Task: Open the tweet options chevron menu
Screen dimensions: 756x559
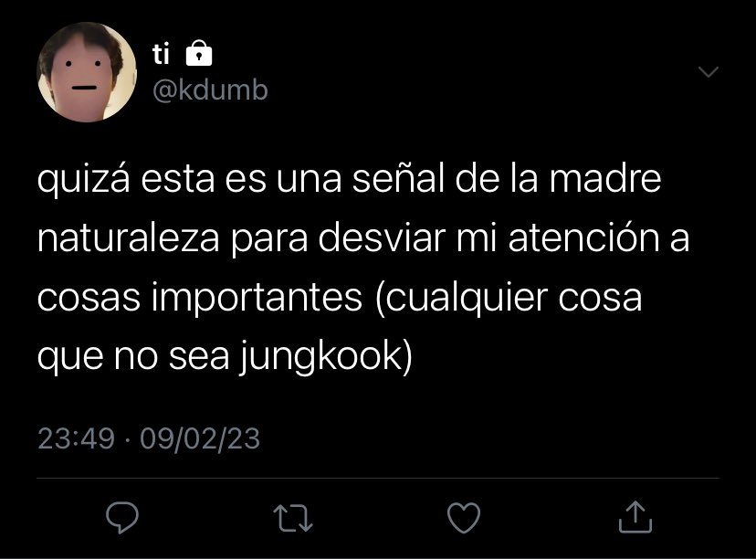Action: pos(709,72)
